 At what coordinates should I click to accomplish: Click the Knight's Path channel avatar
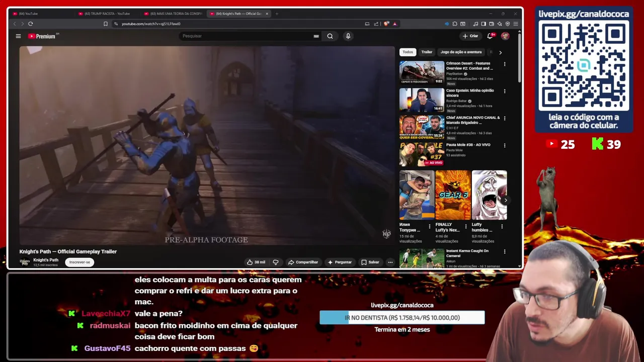pos(24,262)
